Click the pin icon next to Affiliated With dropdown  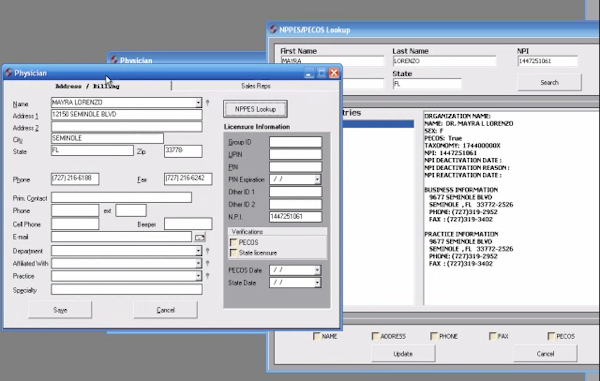(207, 263)
